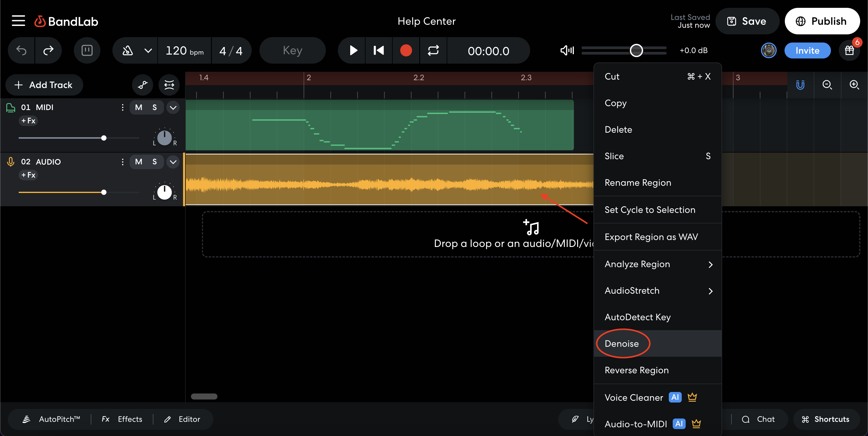Viewport: 868px width, 436px height.
Task: Toggle the snap-to-grid magnet icon
Action: pos(800,85)
